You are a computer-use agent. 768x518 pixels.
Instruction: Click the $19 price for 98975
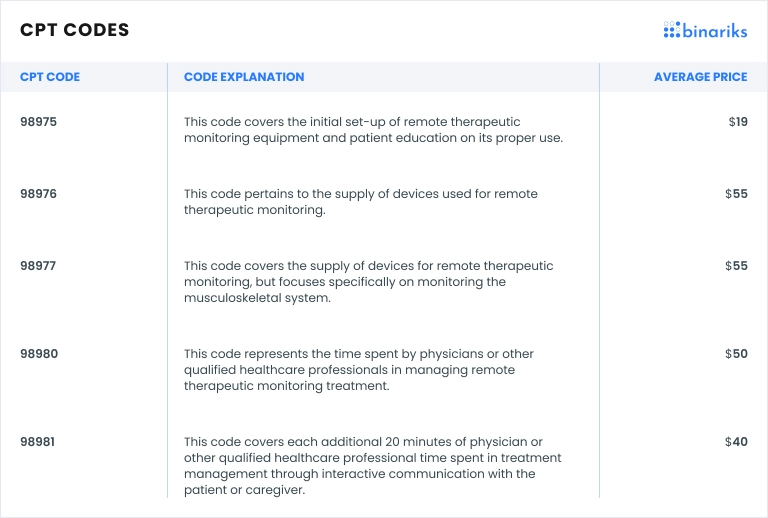coord(738,122)
